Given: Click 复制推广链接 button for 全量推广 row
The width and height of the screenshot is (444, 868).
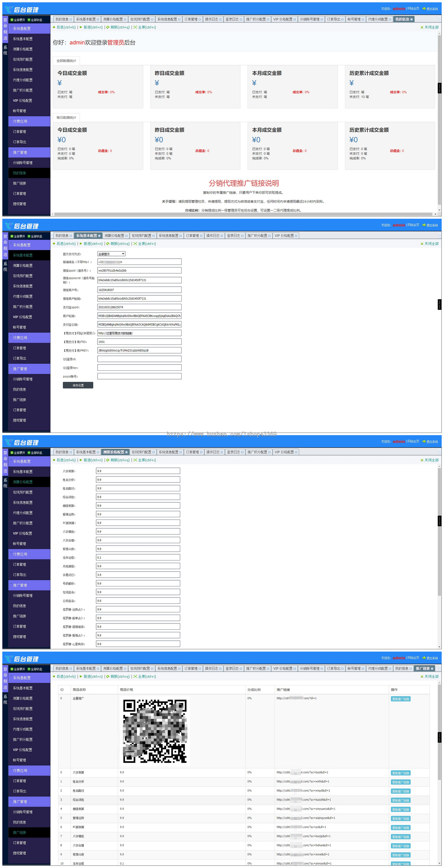Looking at the screenshot, I should (401, 699).
